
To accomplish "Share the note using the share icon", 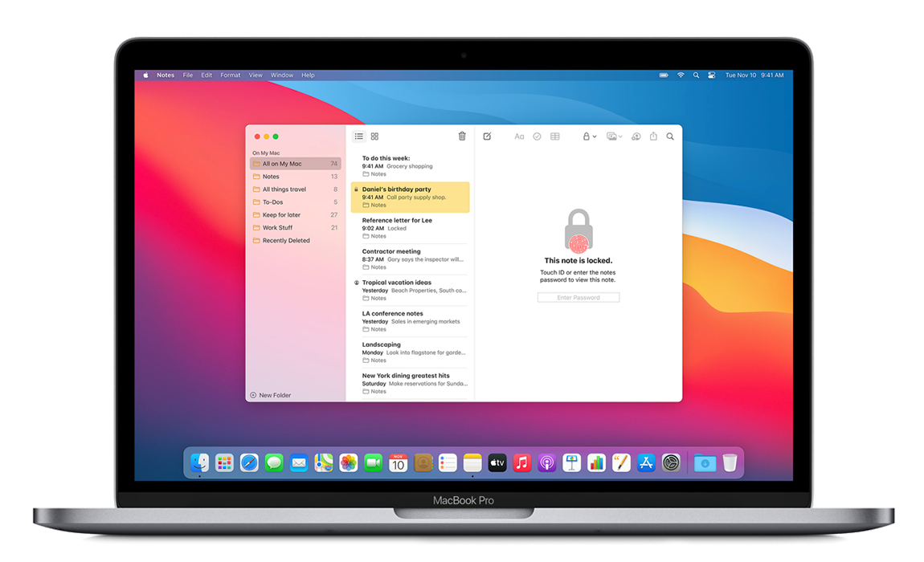I will 653,136.
